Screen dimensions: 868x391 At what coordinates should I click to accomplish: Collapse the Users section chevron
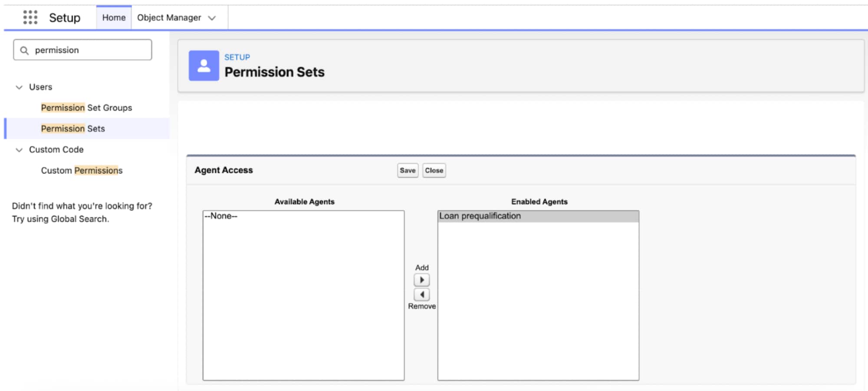[19, 87]
